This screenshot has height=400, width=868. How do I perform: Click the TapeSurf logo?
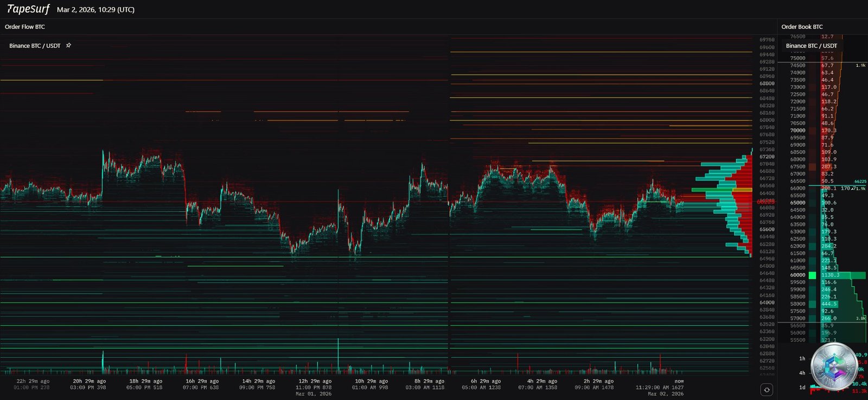coord(28,9)
